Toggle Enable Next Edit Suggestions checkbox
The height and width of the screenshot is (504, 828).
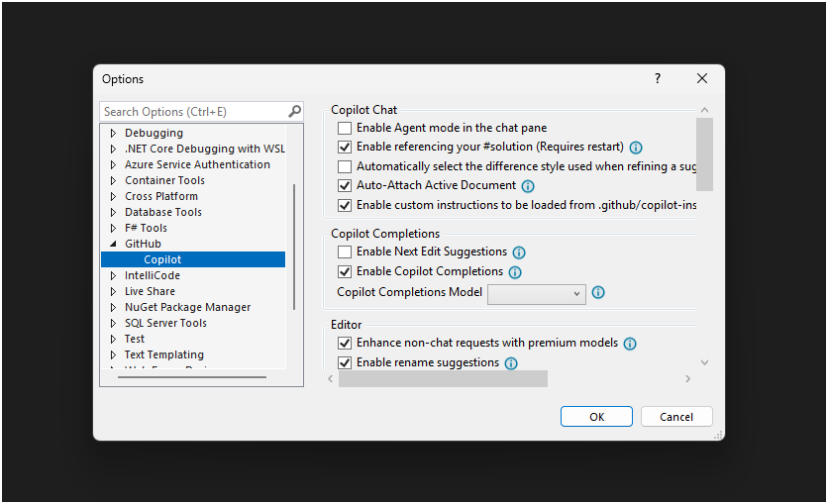pos(345,252)
